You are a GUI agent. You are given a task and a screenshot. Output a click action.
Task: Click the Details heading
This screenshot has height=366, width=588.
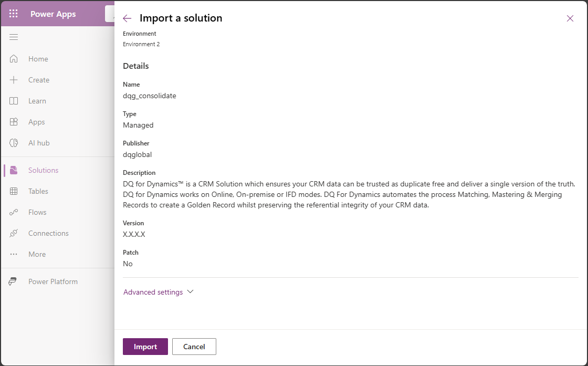tap(136, 66)
